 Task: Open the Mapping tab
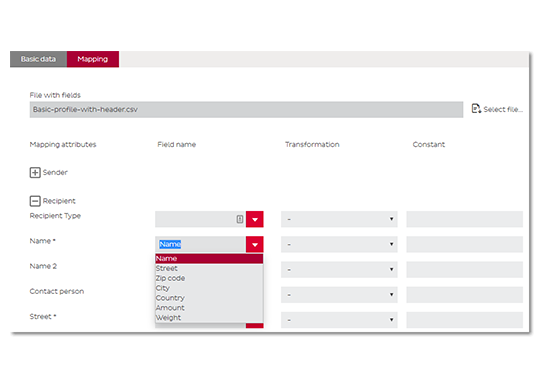tap(93, 59)
